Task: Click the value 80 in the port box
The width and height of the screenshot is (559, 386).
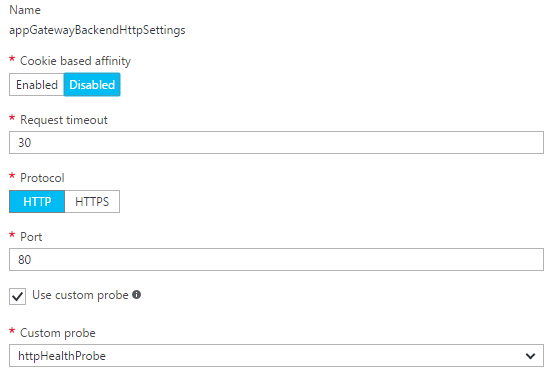Action: [25, 259]
